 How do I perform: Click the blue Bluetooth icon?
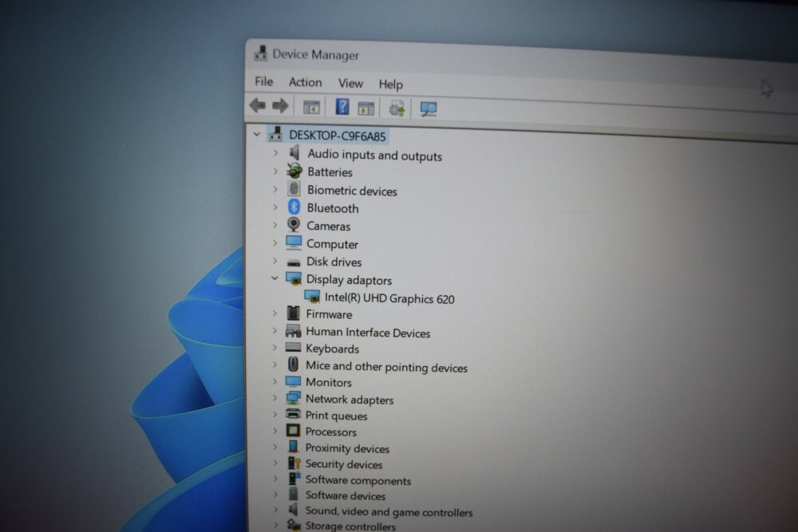click(294, 207)
